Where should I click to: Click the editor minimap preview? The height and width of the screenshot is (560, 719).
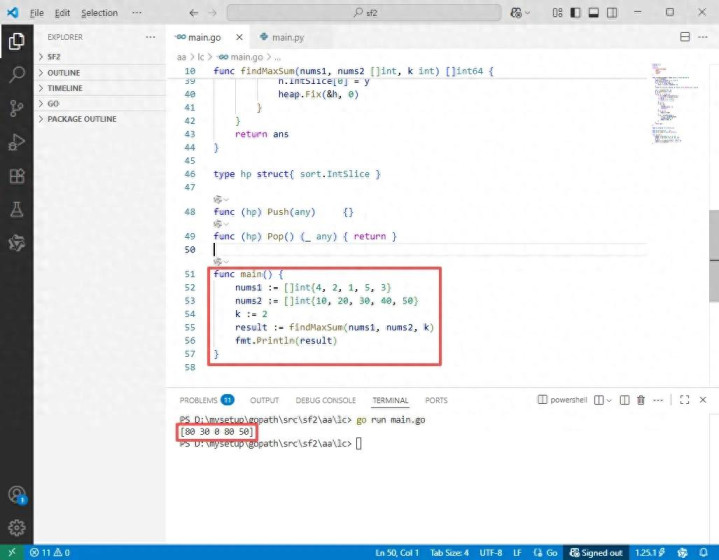[675, 103]
